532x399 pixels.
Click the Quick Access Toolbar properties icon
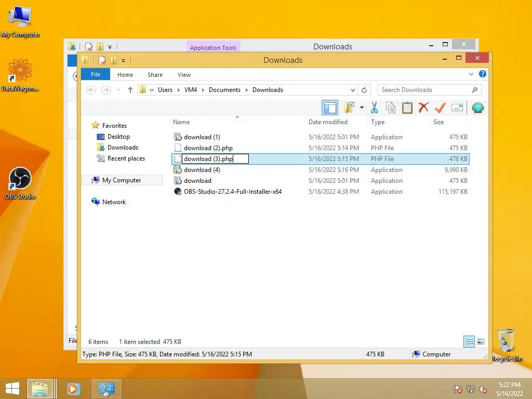point(102,60)
